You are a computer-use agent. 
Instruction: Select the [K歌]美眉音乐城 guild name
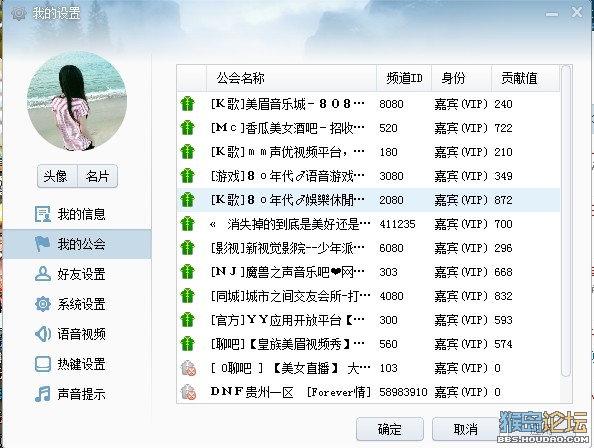click(288, 104)
